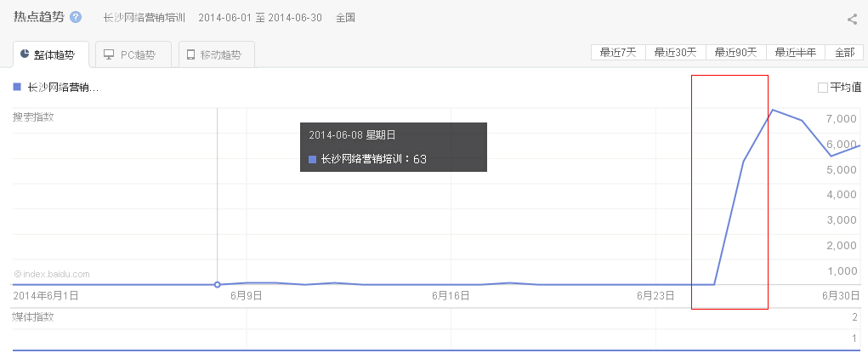Show data for 最近半年
This screenshot has height=353, width=868.
[796, 53]
